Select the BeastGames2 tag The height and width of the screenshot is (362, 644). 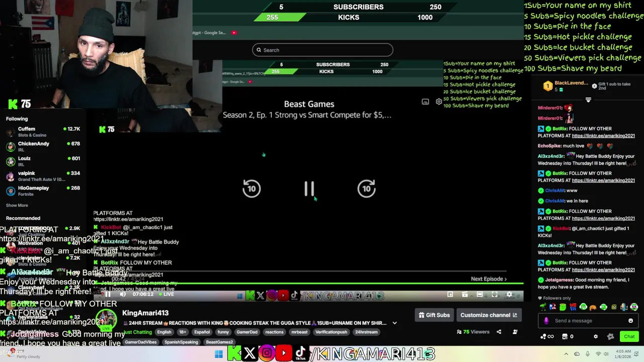219,342
